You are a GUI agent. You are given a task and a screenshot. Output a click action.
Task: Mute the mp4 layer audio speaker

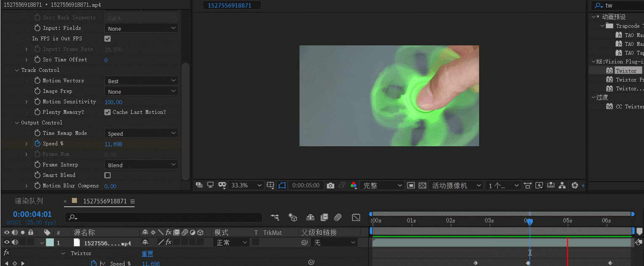(x=15, y=242)
